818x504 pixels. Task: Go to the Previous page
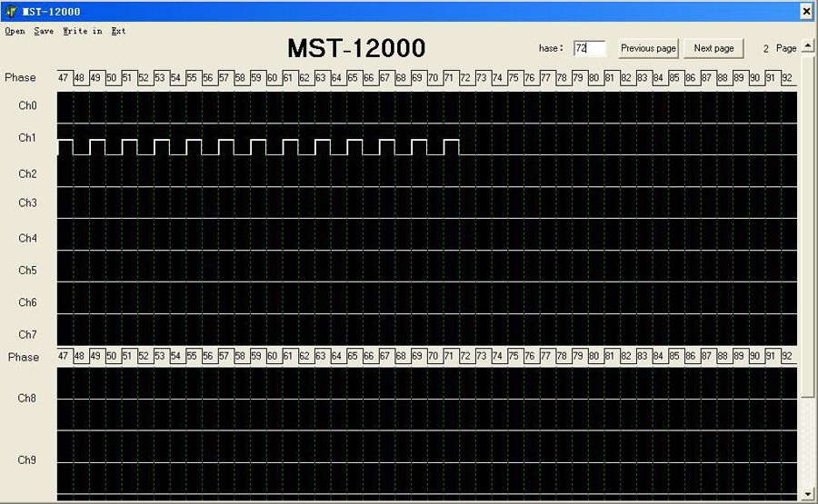click(x=648, y=48)
